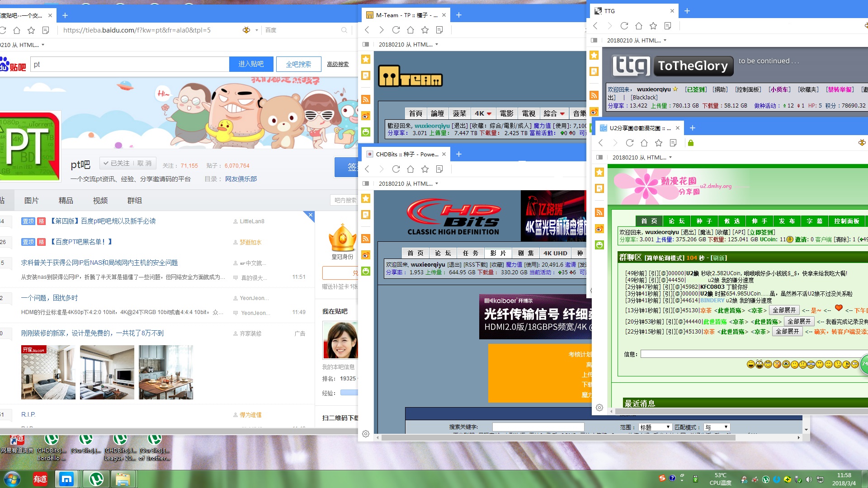Screen dimensions: 868x488
Task: Open uTorrent from the taskbar
Action: 96,479
